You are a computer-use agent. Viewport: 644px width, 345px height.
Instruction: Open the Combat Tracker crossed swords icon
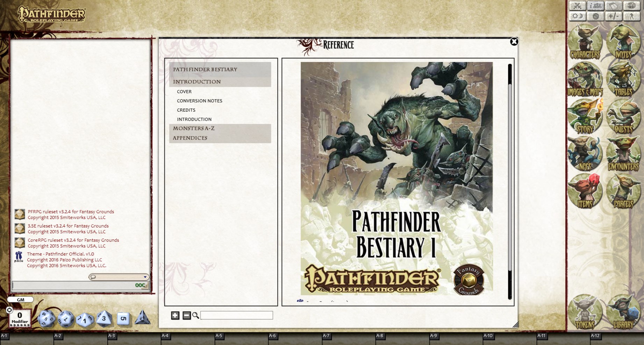578,6
